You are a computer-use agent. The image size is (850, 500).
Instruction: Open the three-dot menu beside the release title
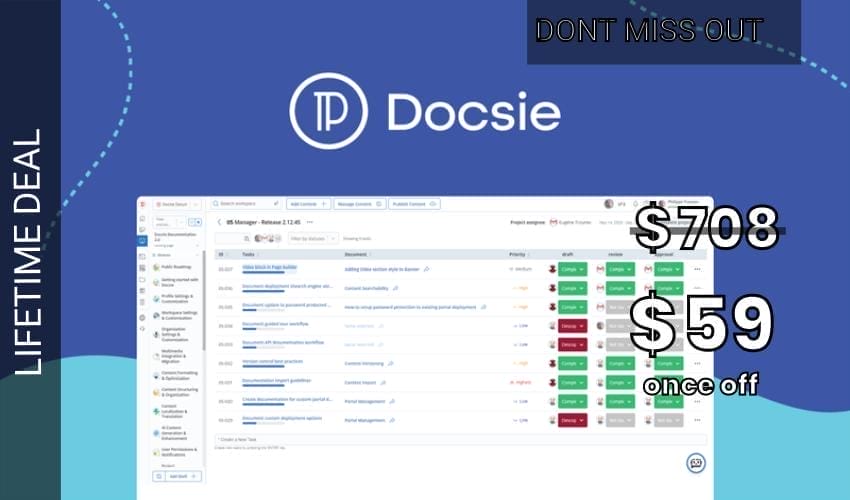point(310,222)
